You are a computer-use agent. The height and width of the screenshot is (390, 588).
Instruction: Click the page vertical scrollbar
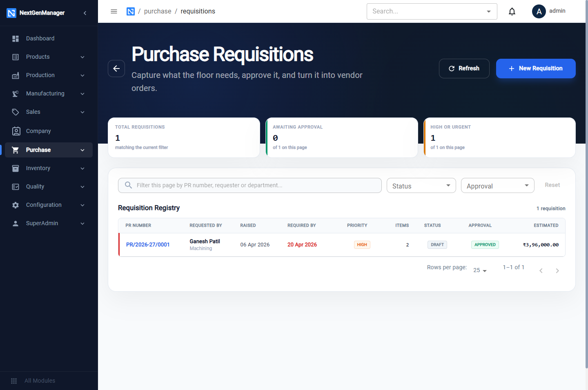pyautogui.click(x=587, y=184)
